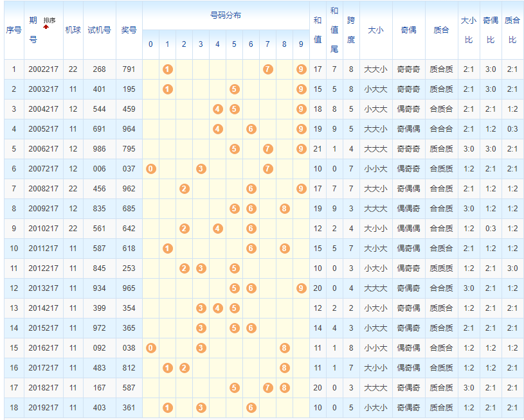Click the 试机号 column header
The width and height of the screenshot is (524, 420).
[x=99, y=30]
